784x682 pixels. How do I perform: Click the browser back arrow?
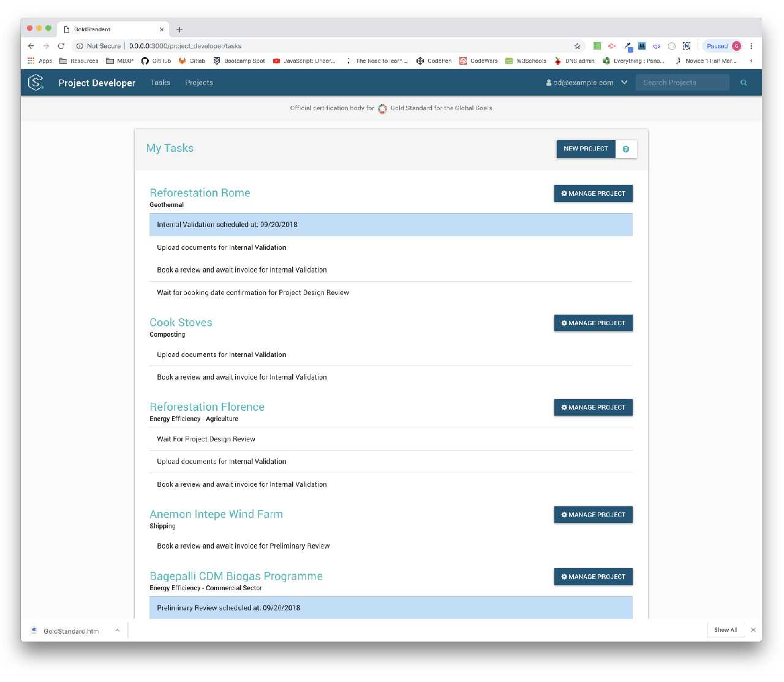tap(31, 46)
